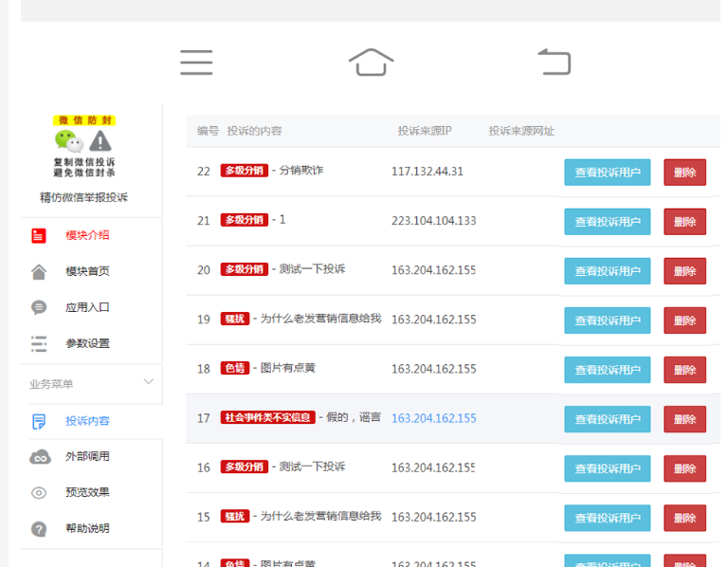Open 模块首页 menu item
Image resolution: width=728 pixels, height=567 pixels.
click(87, 272)
